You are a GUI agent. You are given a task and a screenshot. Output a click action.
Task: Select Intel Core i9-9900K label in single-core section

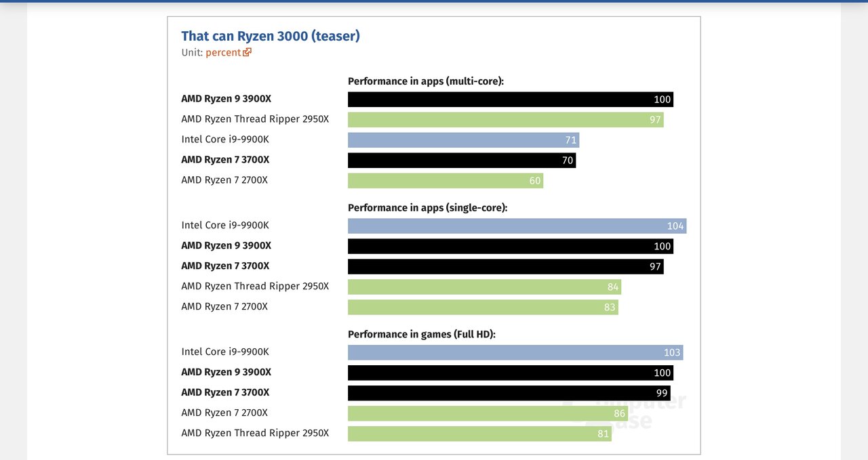225,226
